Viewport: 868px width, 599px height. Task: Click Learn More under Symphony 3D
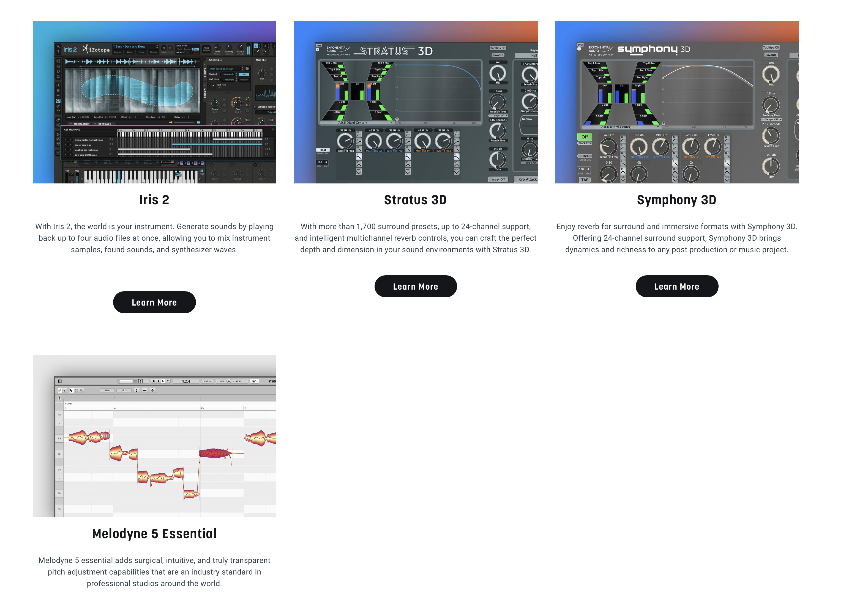pyautogui.click(x=677, y=286)
